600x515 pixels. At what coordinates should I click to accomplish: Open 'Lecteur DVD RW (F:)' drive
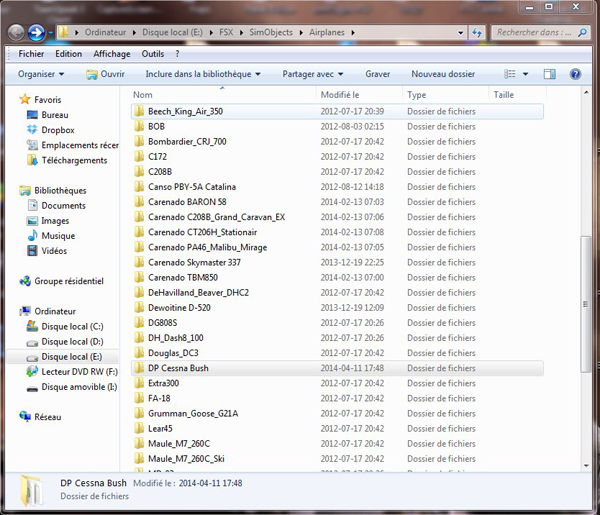[79, 372]
